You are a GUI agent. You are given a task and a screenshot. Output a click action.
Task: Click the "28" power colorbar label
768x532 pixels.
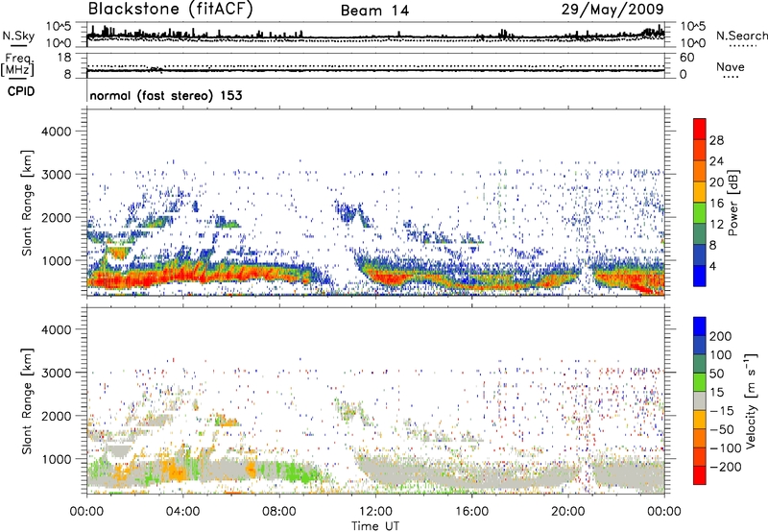tap(716, 140)
